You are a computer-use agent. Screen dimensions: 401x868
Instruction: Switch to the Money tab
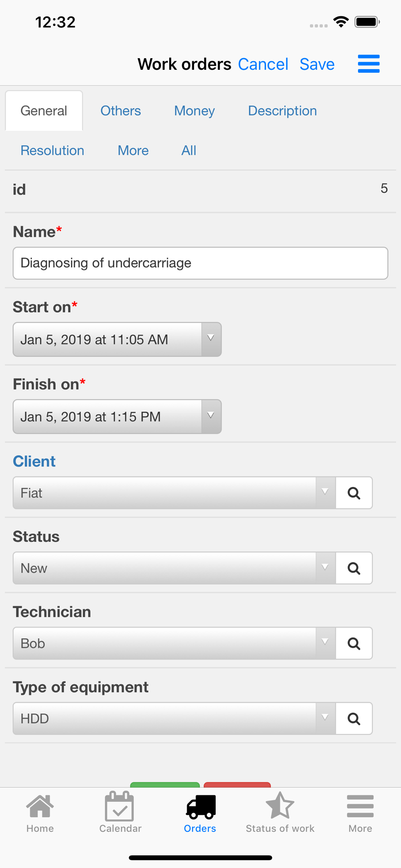pos(194,111)
